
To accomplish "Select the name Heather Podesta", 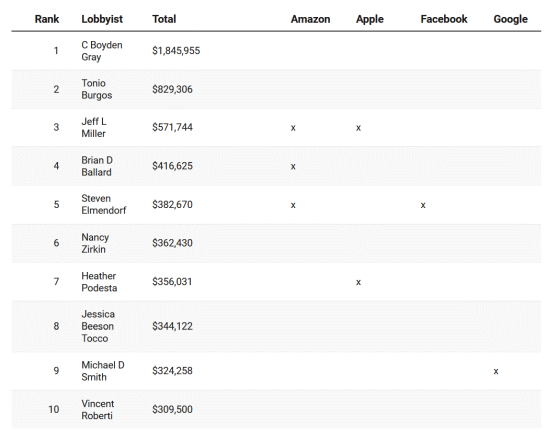I will click(99, 282).
